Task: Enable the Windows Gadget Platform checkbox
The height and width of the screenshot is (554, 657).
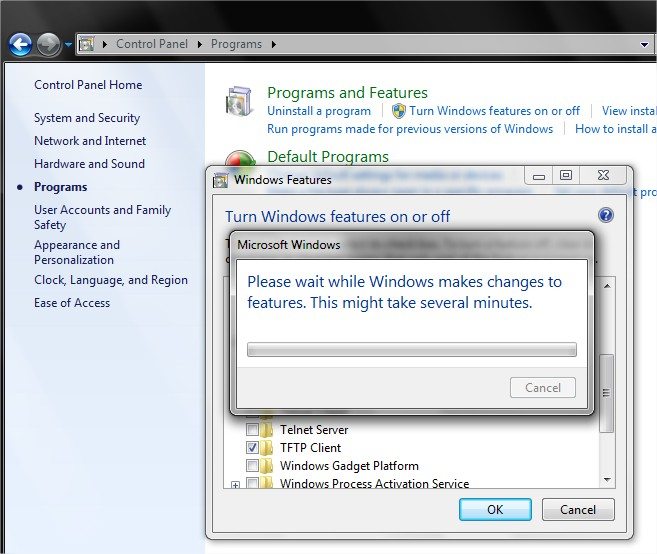Action: [252, 466]
